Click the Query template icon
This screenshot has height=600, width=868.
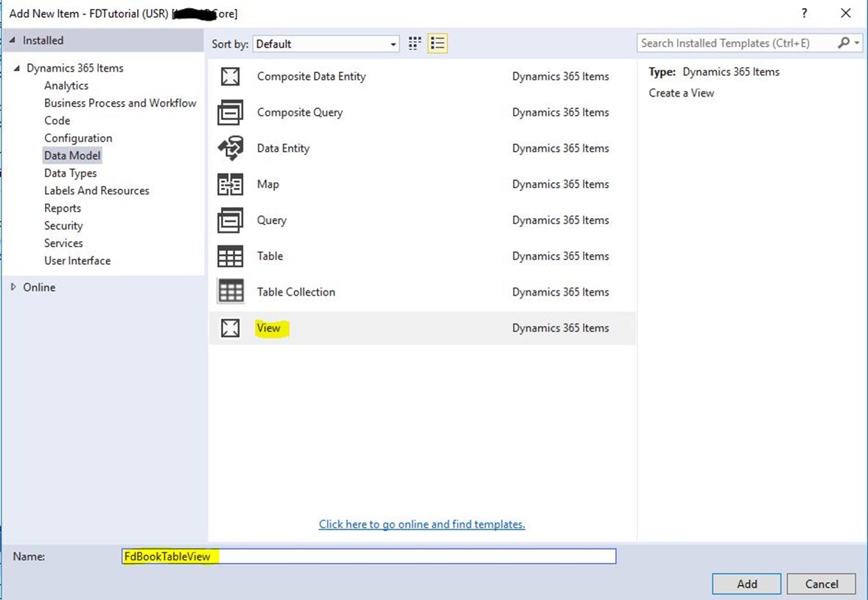pyautogui.click(x=231, y=220)
